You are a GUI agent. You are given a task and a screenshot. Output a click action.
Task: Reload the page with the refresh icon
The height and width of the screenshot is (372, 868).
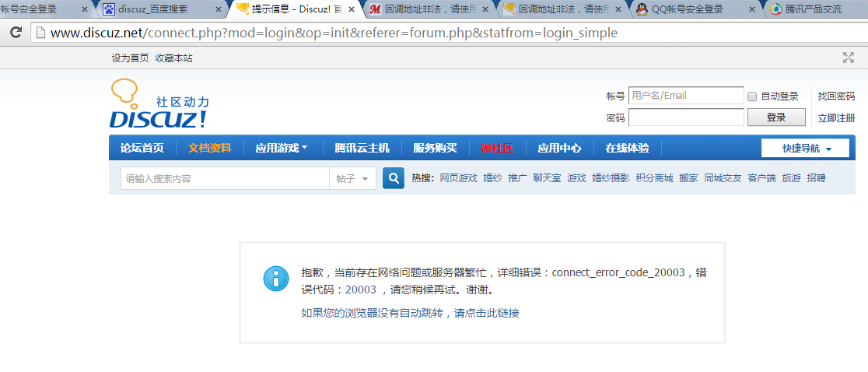(x=16, y=33)
